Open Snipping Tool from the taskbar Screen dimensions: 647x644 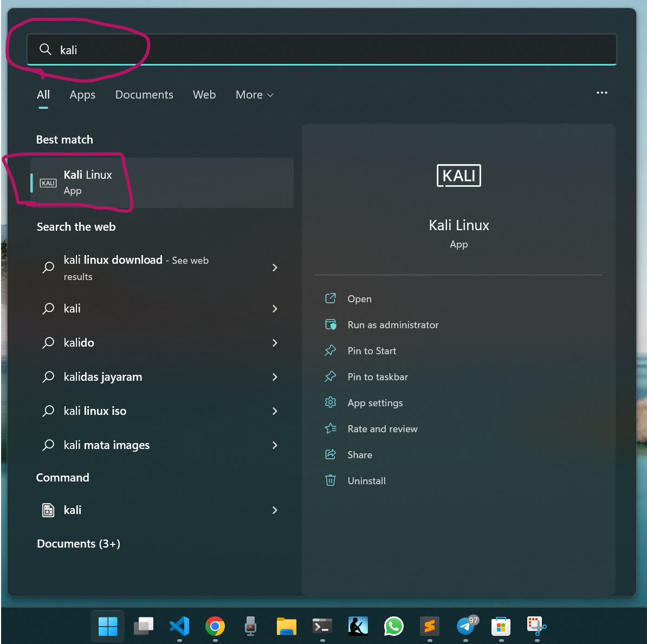pos(537,626)
